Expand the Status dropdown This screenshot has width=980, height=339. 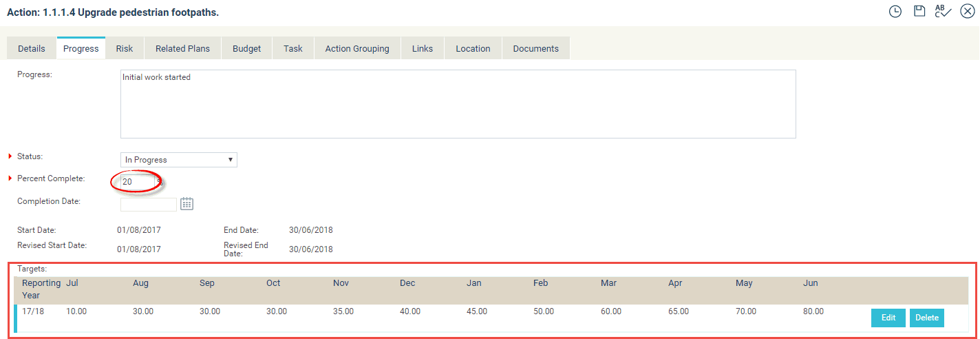point(179,160)
